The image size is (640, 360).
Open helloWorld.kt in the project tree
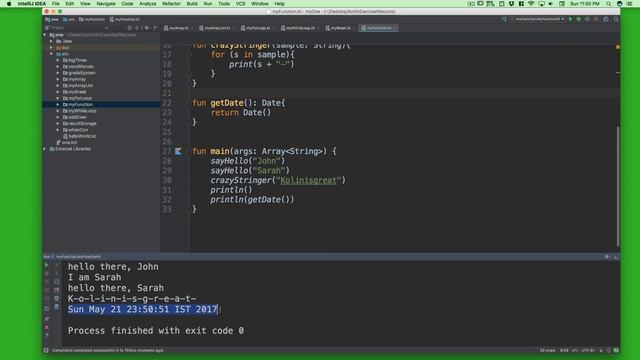(x=82, y=136)
